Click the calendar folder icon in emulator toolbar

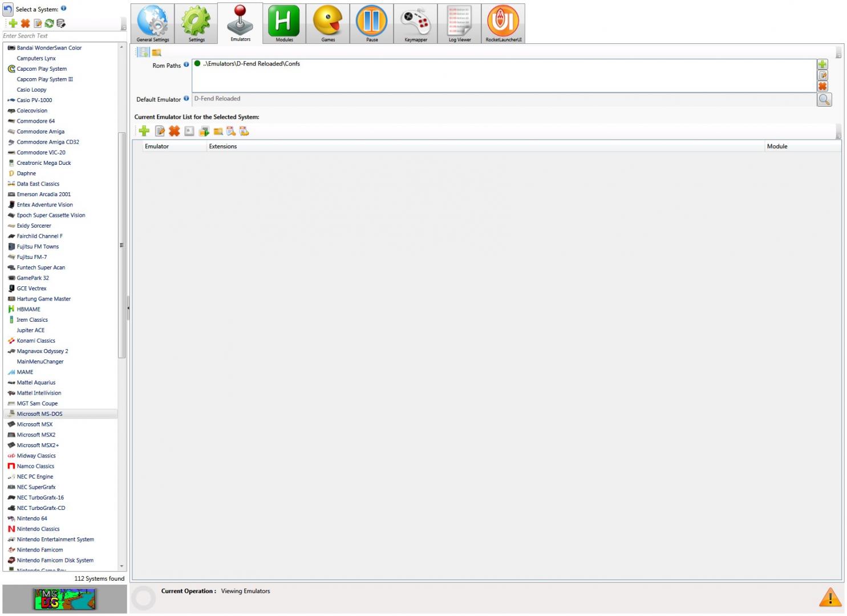click(244, 131)
